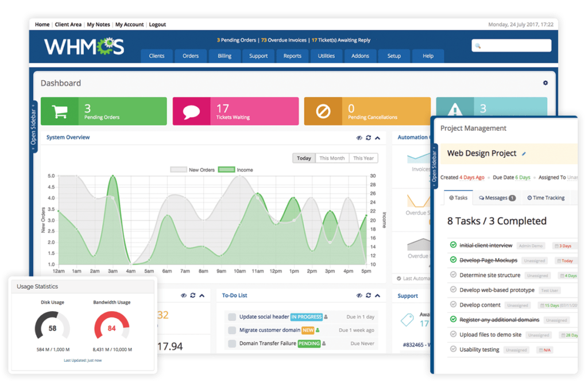Open the Dashboard settings gear
The height and width of the screenshot is (392, 588).
545,83
